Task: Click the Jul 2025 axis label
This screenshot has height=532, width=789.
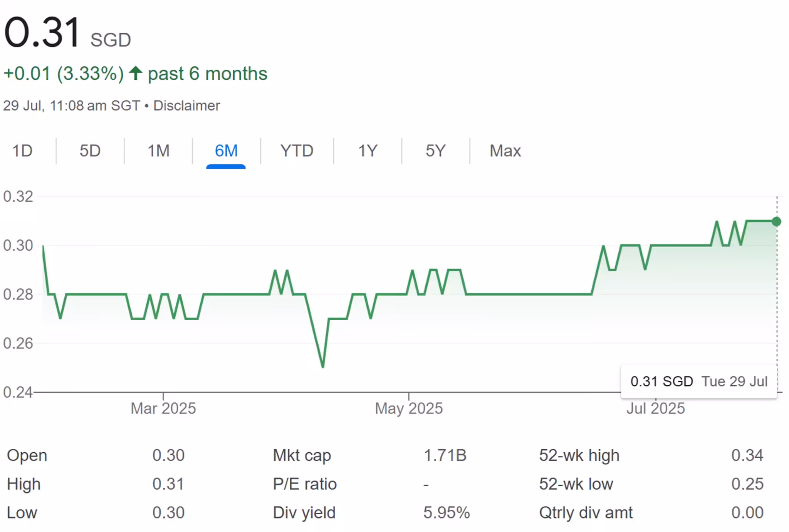Action: 655,408
